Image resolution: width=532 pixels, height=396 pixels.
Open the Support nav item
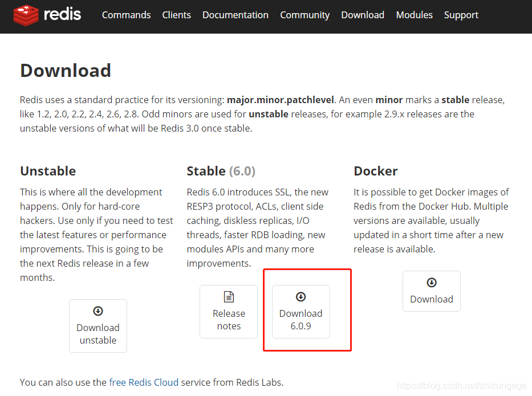(461, 15)
